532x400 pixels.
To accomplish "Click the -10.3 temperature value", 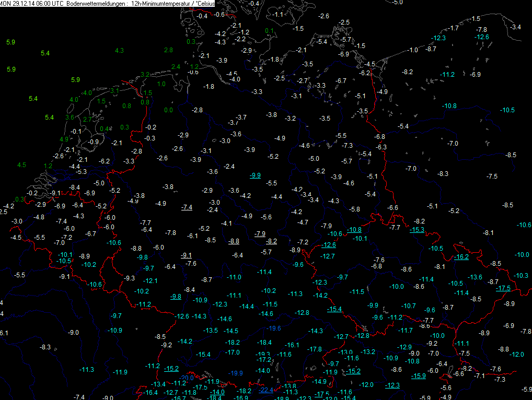I will click(x=522, y=275).
